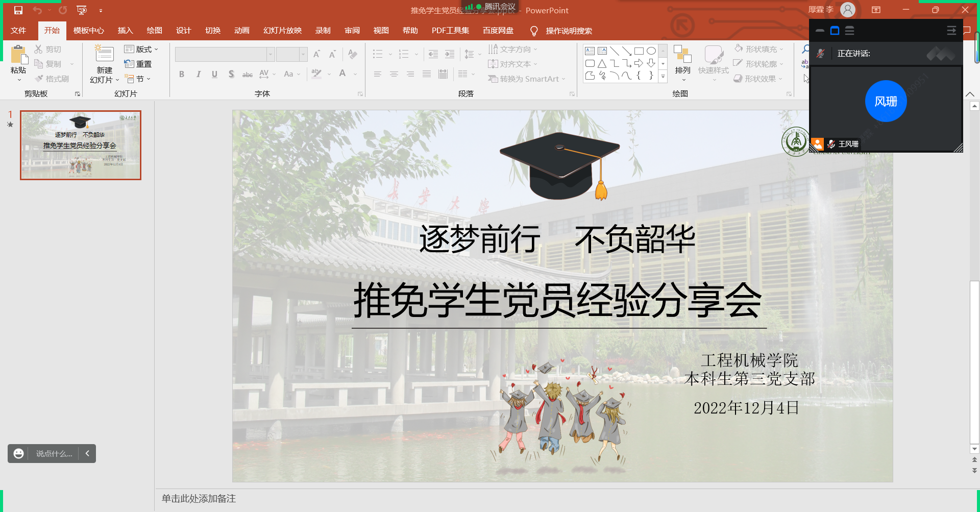The height and width of the screenshot is (512, 980).
Task: Click the New Slide (新建幻灯片) icon
Action: click(x=105, y=54)
